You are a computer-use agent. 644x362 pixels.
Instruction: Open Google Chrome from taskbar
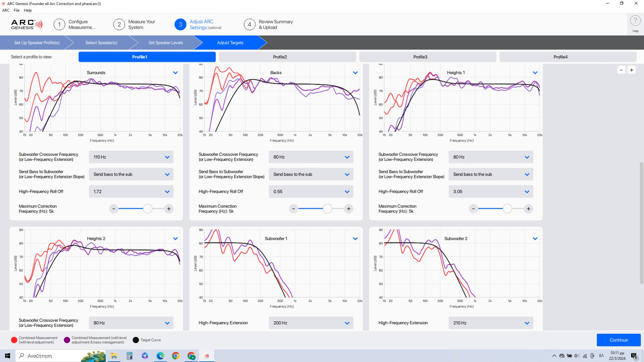pos(176,356)
